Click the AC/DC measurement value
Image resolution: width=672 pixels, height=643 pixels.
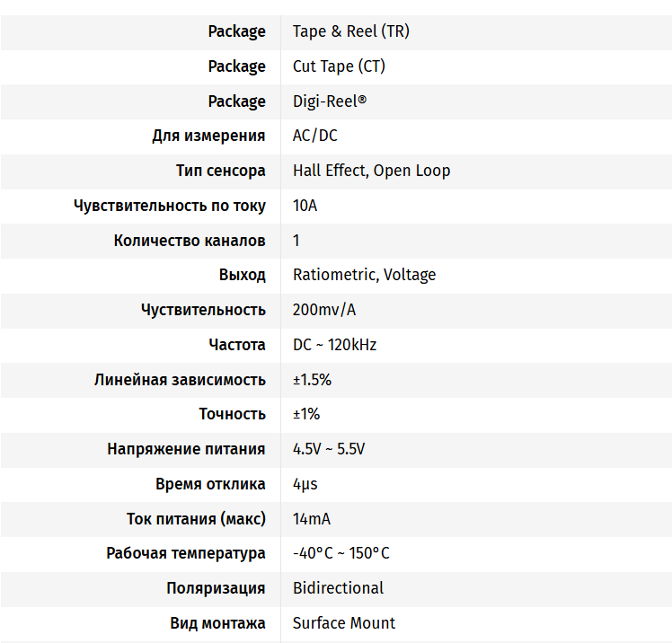[x=315, y=136]
